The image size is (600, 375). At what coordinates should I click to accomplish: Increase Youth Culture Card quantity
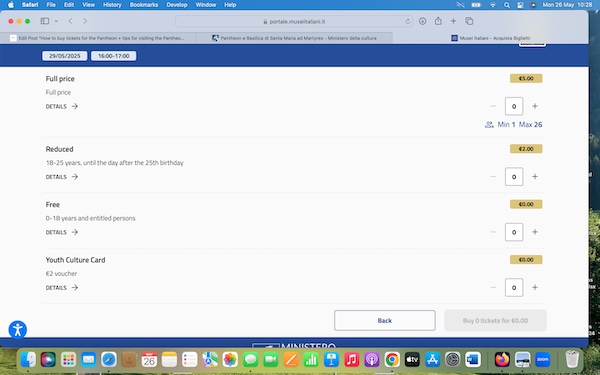(535, 287)
